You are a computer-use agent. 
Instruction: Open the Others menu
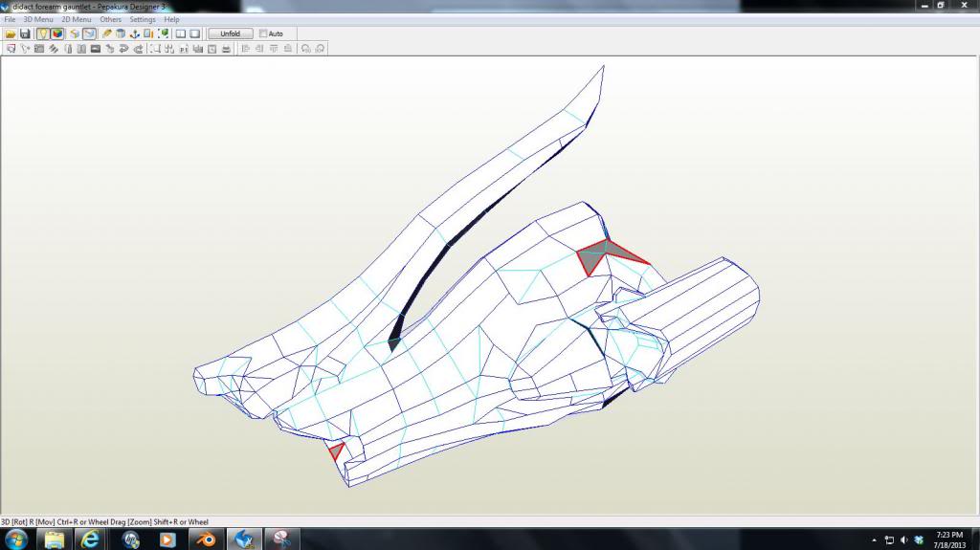(x=111, y=19)
